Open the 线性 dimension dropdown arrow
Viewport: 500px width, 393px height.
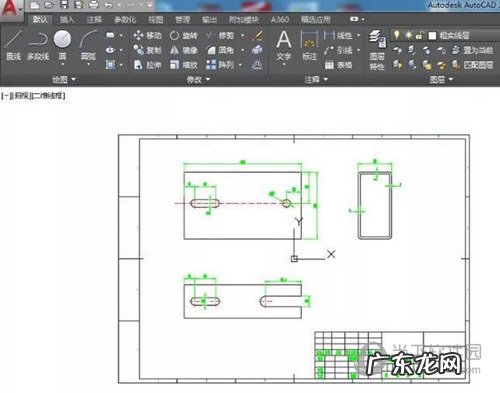coord(359,35)
